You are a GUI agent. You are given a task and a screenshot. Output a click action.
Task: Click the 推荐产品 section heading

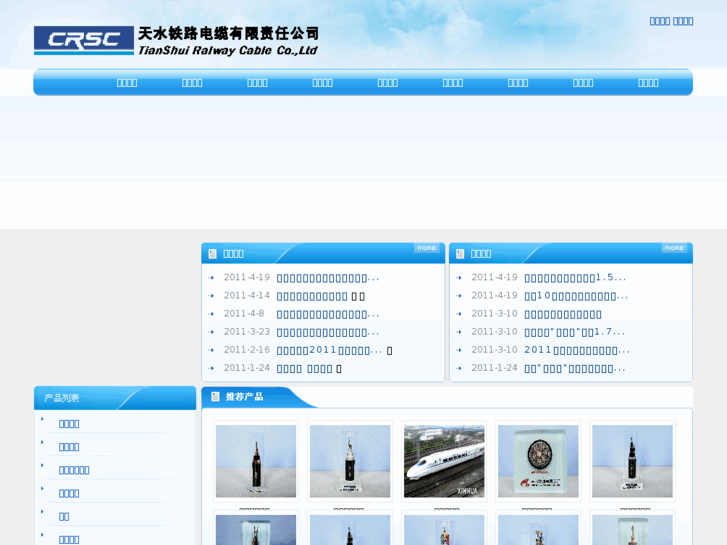(x=244, y=397)
